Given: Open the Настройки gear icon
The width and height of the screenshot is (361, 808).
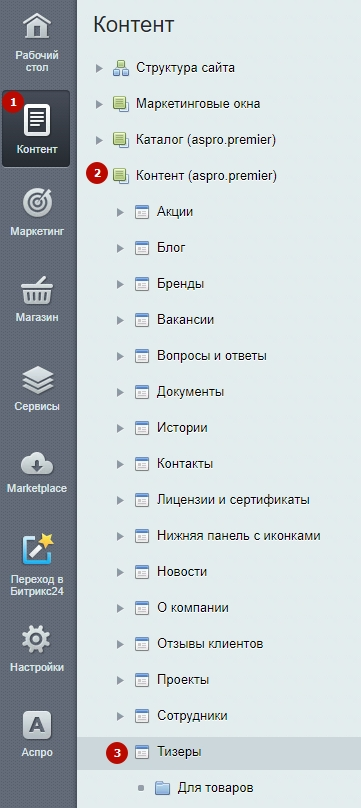Looking at the screenshot, I should (37, 639).
